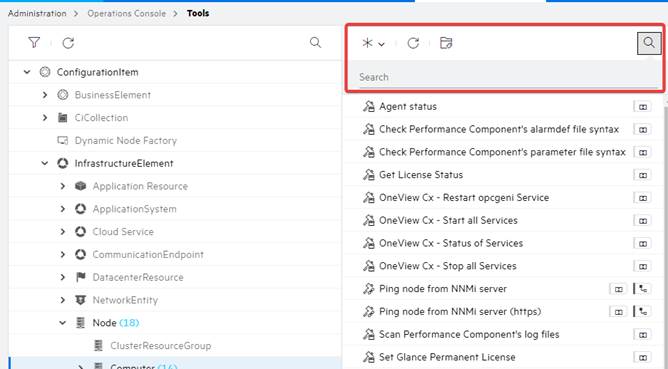Select the ApplicationSystem tree item
The height and width of the screenshot is (369, 668).
pos(134,209)
